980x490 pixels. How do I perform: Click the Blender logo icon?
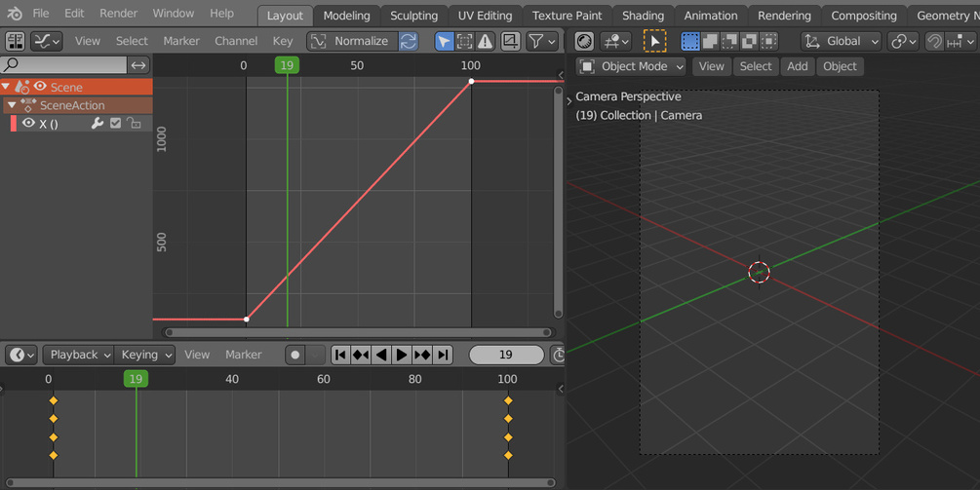[x=15, y=13]
